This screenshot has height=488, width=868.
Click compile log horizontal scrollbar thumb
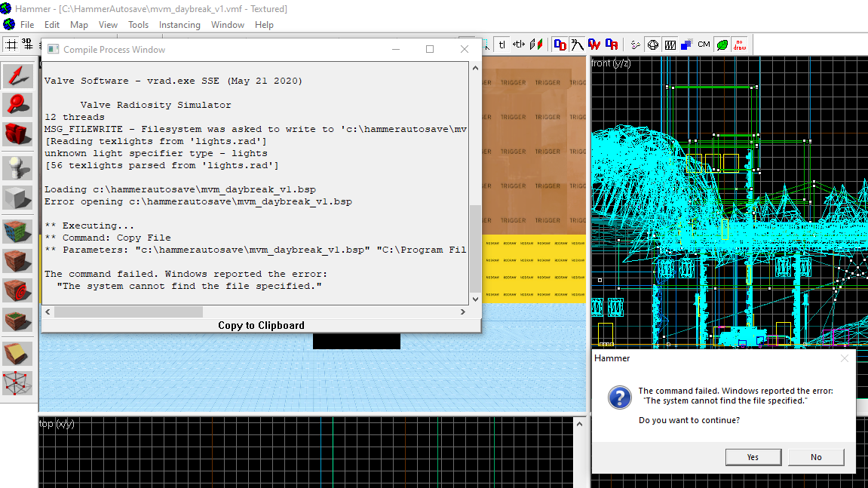[x=128, y=312]
